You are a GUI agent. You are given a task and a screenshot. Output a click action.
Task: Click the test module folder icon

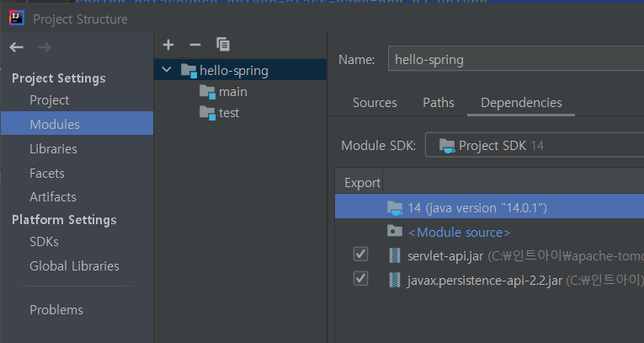[x=207, y=113]
